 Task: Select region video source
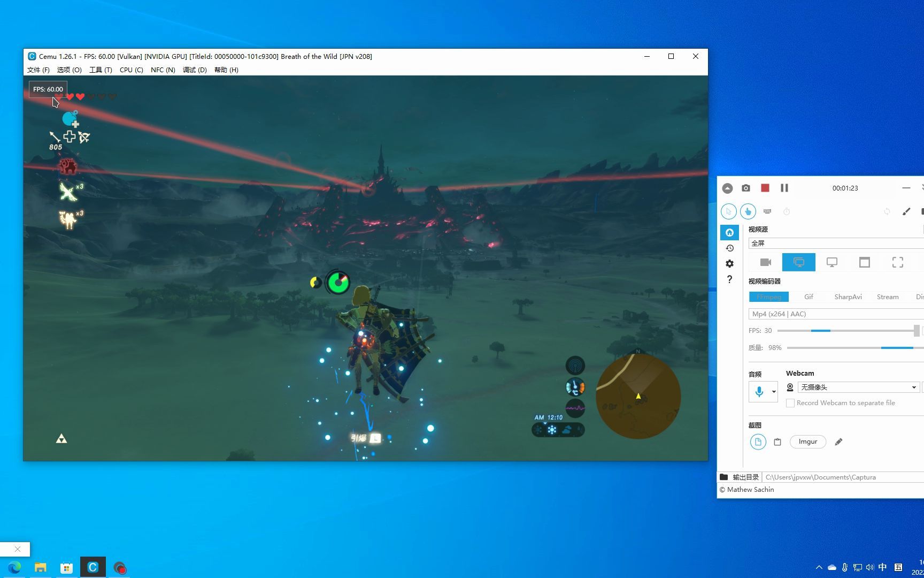coord(898,262)
